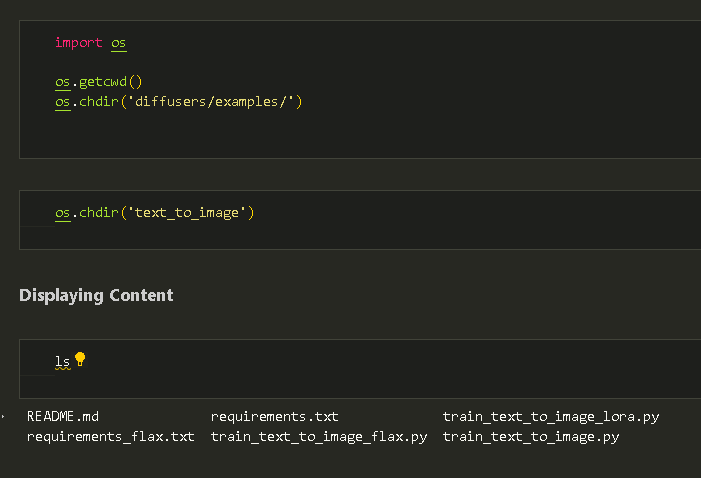Click train_text_to_image_flax.py in the output
The image size is (701, 478).
click(319, 436)
